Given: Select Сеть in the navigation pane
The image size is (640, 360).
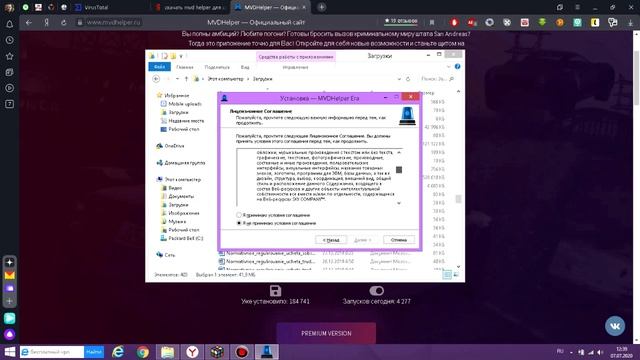Looking at the screenshot, I should coord(169,255).
